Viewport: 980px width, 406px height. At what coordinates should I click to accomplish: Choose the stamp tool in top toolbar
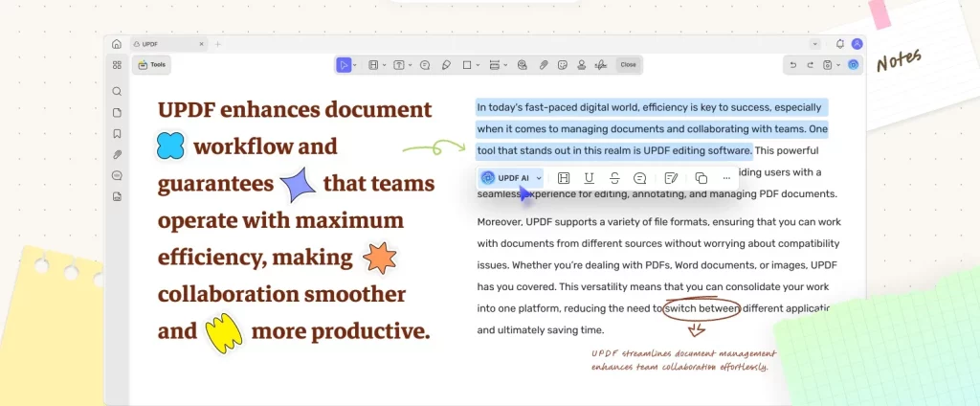point(582,65)
